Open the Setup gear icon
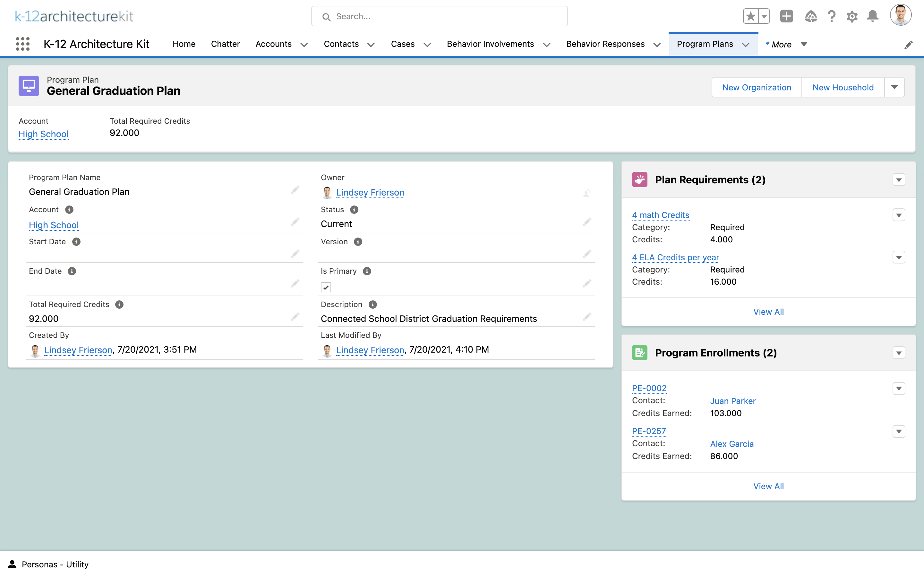Screen dimensions: 924x577 852,16
